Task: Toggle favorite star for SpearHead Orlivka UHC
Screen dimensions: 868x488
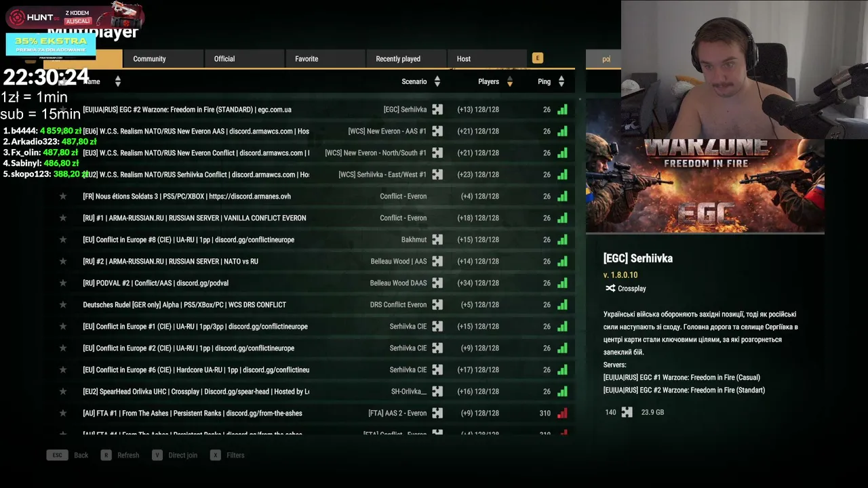Action: point(63,392)
